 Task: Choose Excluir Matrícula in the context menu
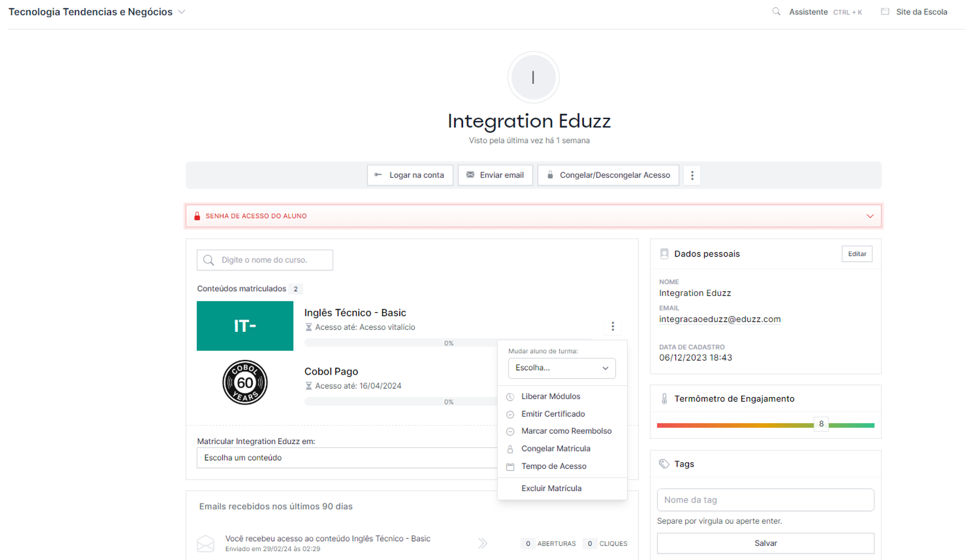[551, 489]
